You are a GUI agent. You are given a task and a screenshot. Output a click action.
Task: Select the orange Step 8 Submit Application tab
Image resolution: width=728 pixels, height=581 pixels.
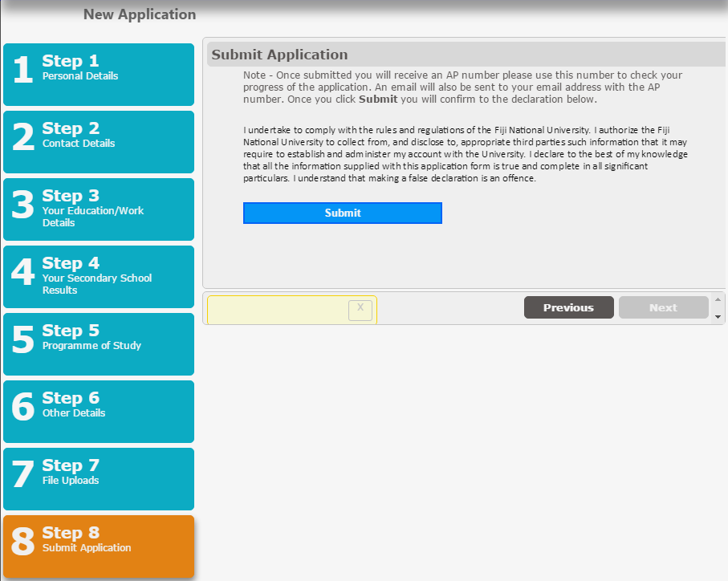99,546
